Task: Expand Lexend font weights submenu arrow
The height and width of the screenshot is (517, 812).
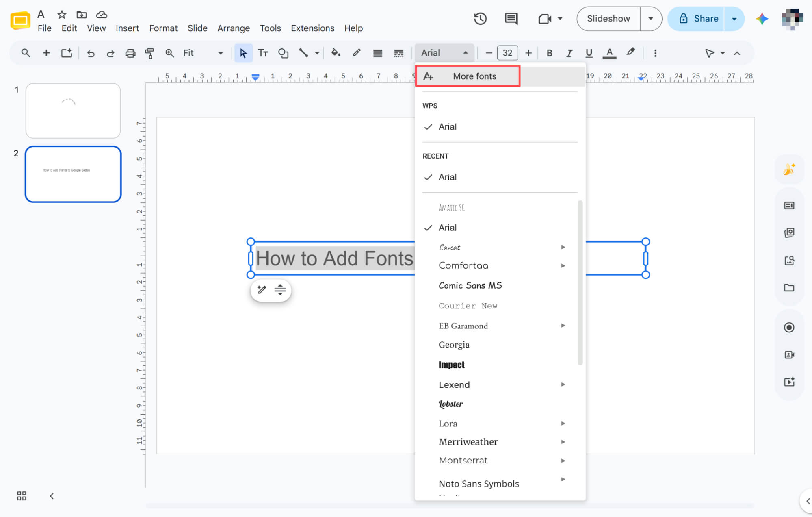Action: pos(563,384)
